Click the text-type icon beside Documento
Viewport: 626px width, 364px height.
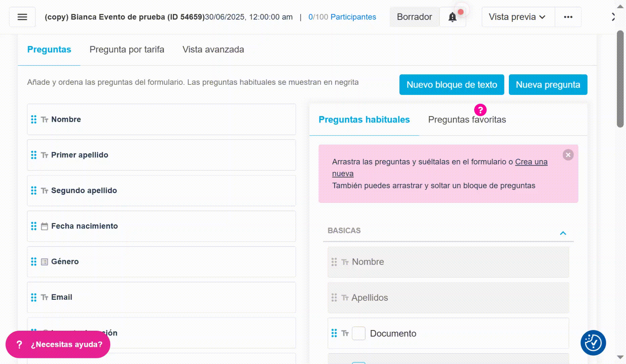coord(345,333)
